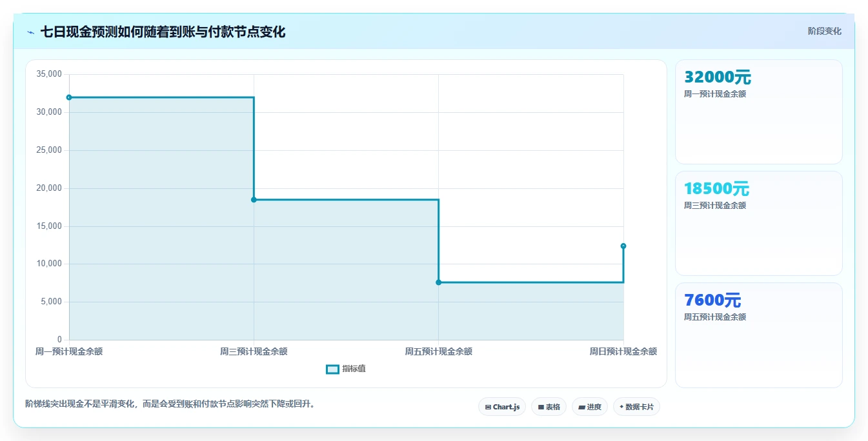Click the 数据卡片 sparkle icon
This screenshot has height=441, width=868.
click(x=621, y=407)
